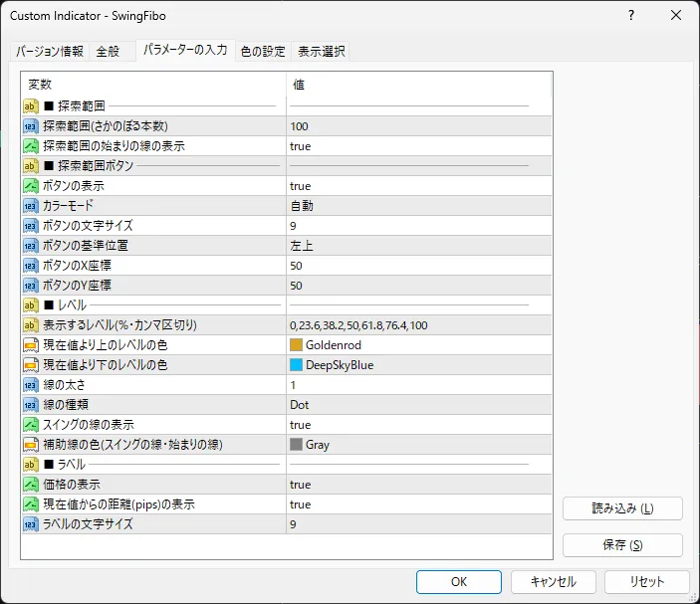Click the string icon beside 表示するレベル(%・カンマ区切り)
The image size is (700, 604).
[30, 325]
